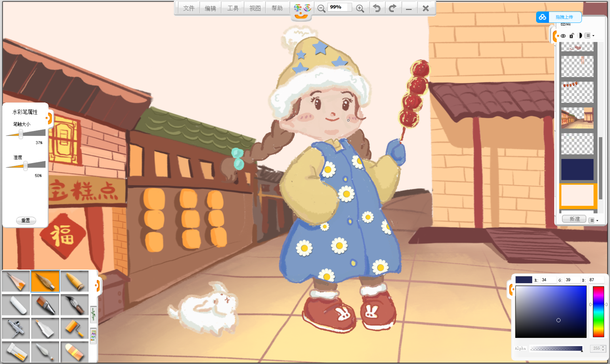Select the paint roller tool
Image resolution: width=610 pixels, height=364 pixels.
tap(74, 328)
